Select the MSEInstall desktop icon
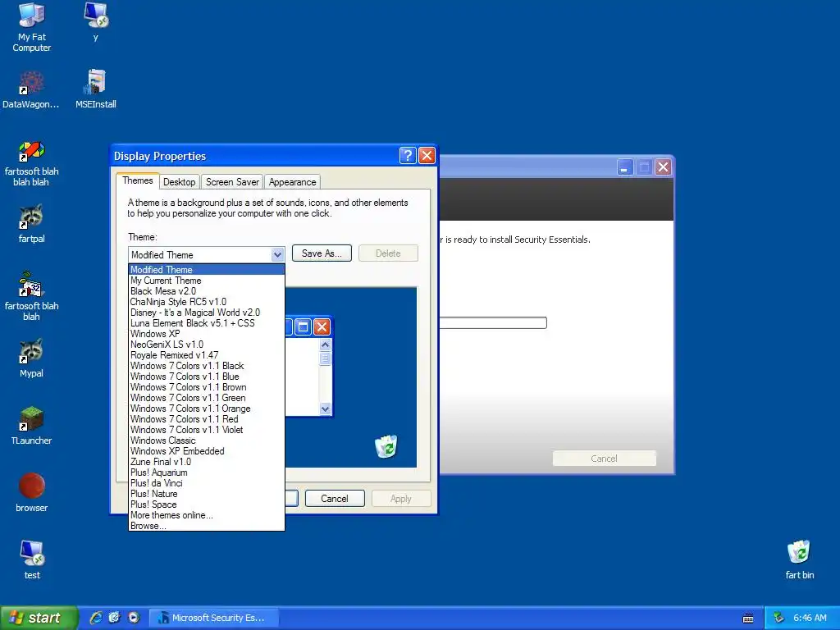Screen dimensions: 840x630 96,89
